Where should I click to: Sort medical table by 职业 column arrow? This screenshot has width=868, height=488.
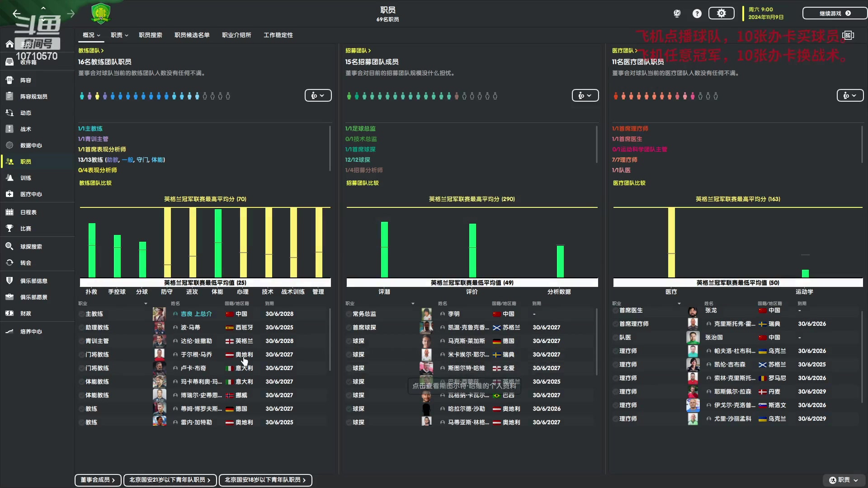(679, 304)
